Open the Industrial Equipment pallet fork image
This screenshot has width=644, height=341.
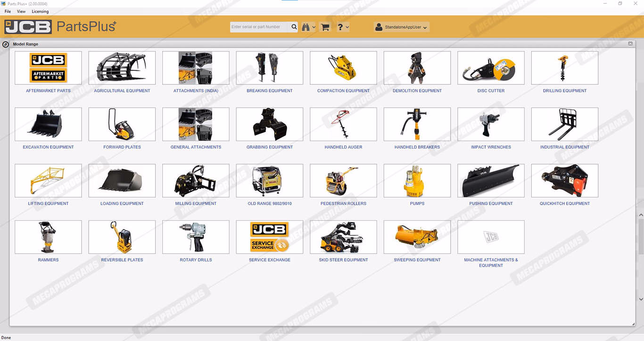tap(565, 124)
